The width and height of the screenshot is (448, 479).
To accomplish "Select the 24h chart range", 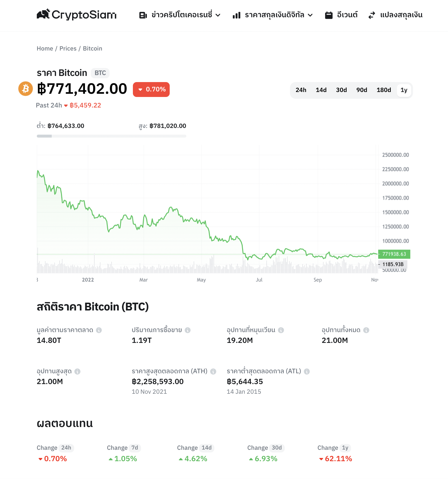I will coord(301,90).
